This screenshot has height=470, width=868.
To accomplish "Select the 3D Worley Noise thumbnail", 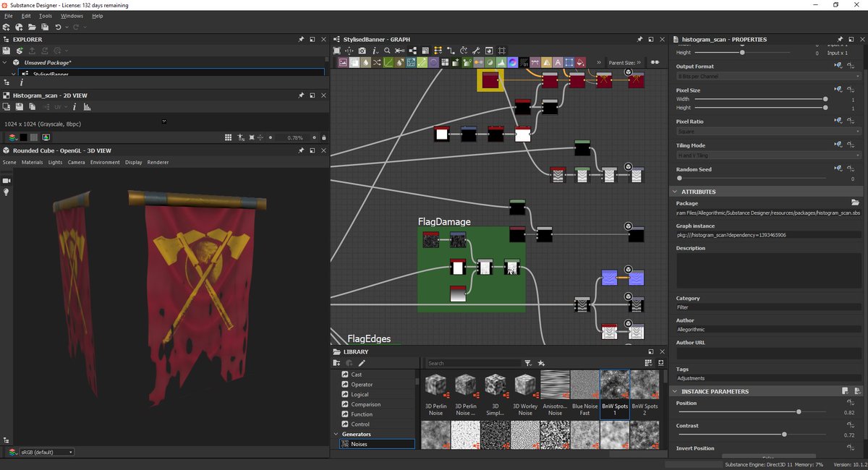I will (x=525, y=393).
